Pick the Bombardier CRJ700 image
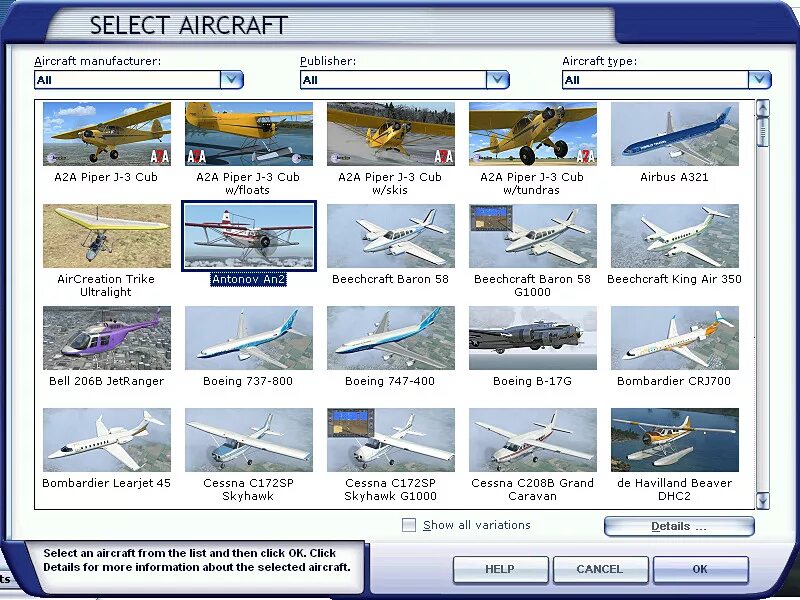Image resolution: width=800 pixels, height=600 pixels. pyautogui.click(x=674, y=338)
